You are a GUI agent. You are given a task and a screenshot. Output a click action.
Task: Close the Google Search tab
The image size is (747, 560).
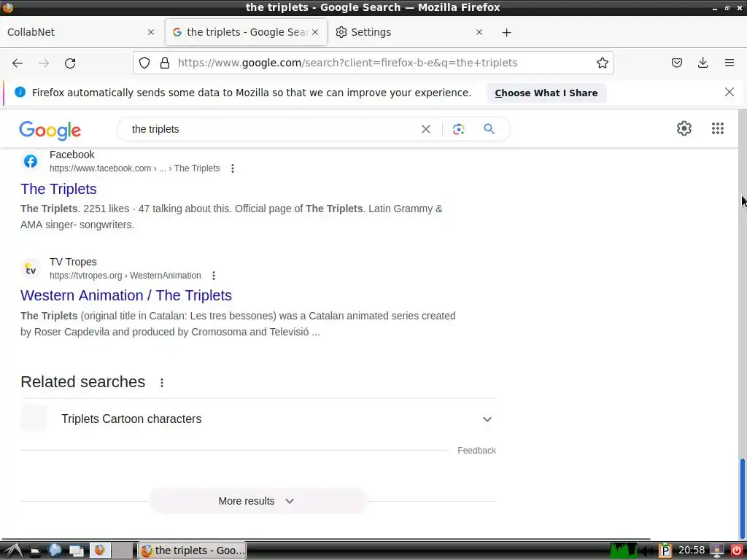pyautogui.click(x=315, y=32)
